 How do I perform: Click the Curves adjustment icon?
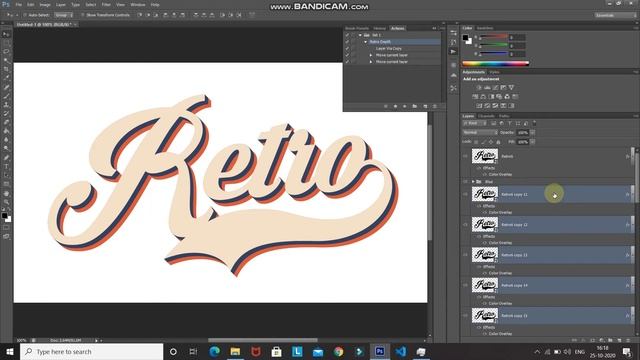coord(495,87)
